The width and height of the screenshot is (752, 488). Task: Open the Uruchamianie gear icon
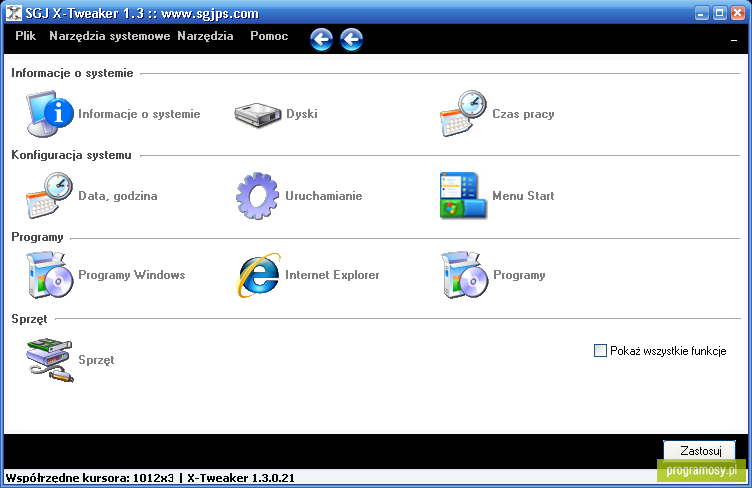[x=258, y=196]
